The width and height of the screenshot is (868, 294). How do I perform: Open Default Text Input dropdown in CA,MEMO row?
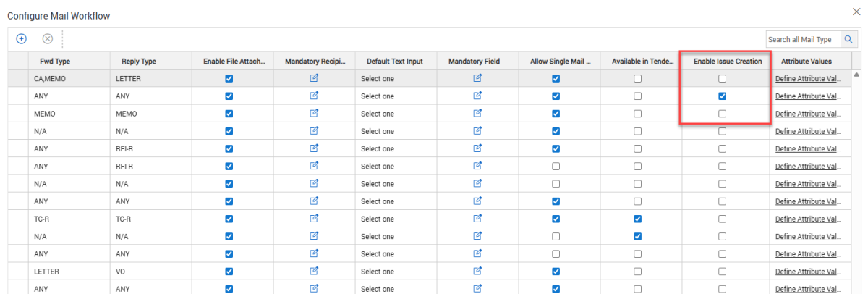378,79
